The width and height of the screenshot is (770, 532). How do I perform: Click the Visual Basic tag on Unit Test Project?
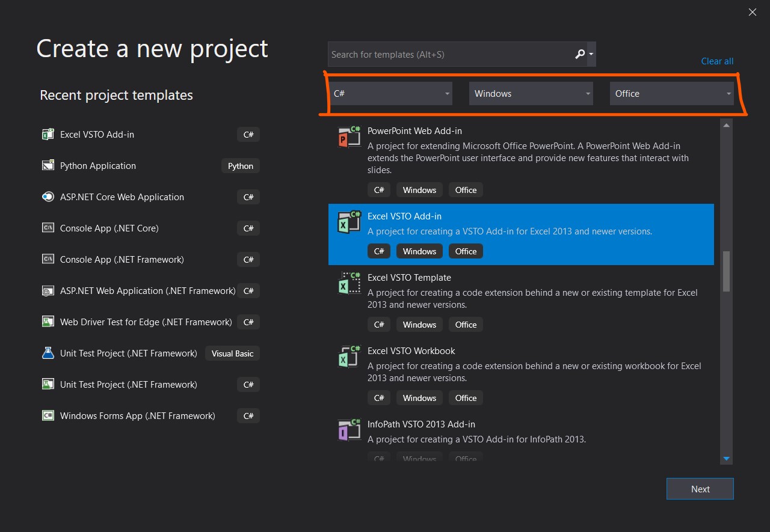point(232,353)
